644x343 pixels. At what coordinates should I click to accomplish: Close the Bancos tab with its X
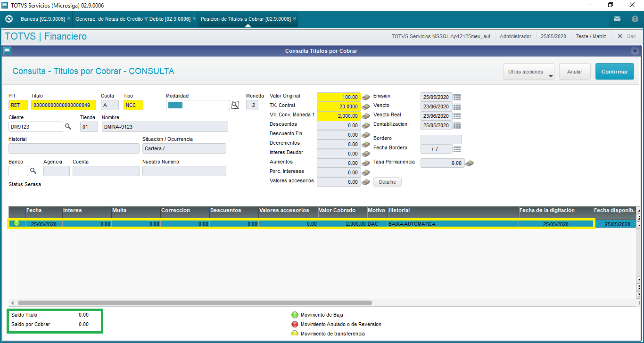pyautogui.click(x=69, y=19)
